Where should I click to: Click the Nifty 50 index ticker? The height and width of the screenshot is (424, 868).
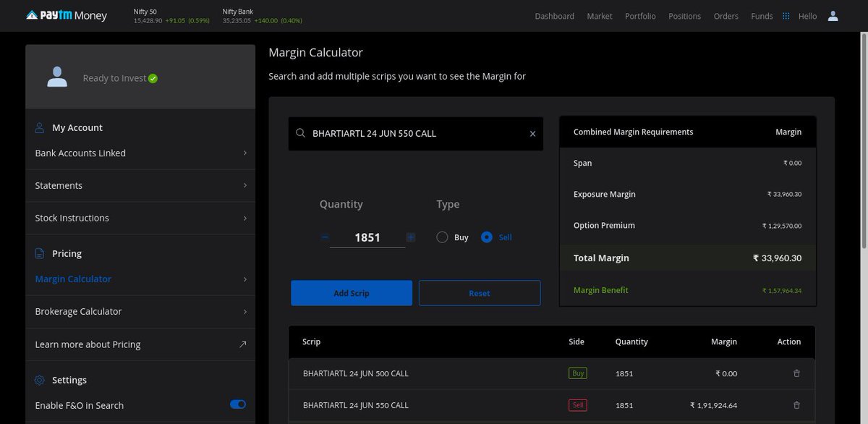[x=171, y=16]
